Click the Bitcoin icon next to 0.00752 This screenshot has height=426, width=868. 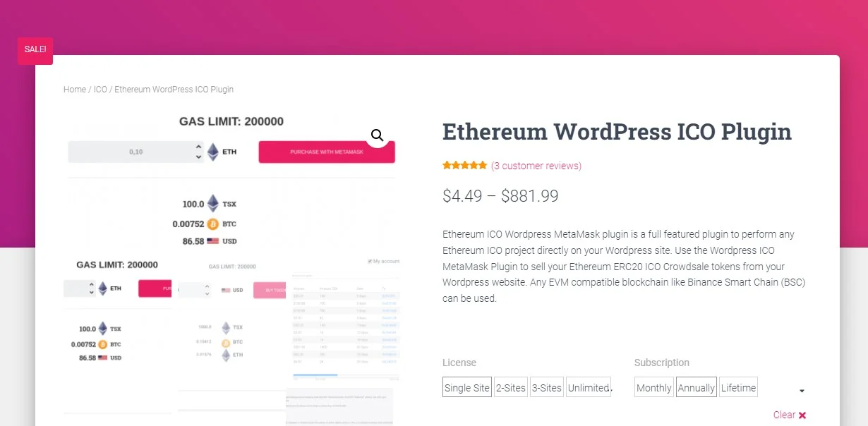pos(211,224)
